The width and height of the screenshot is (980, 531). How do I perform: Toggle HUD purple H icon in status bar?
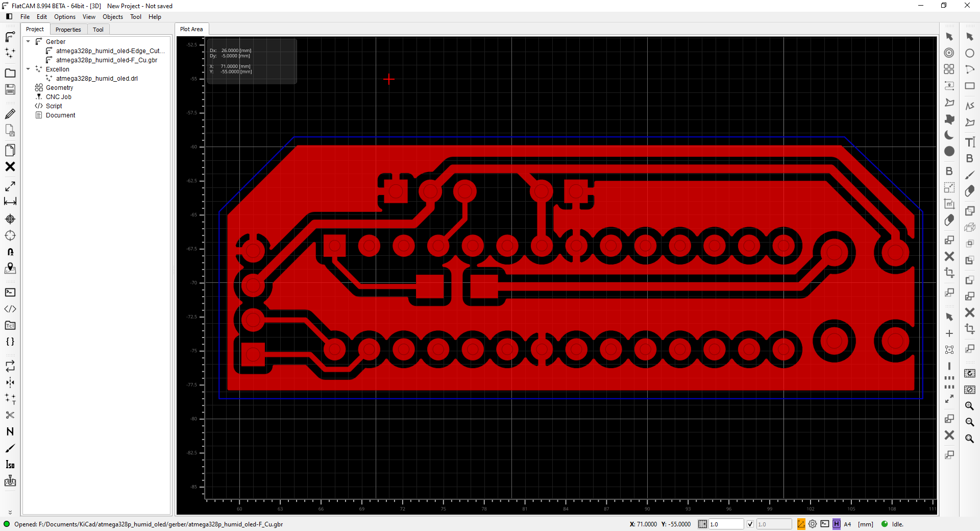pos(836,524)
